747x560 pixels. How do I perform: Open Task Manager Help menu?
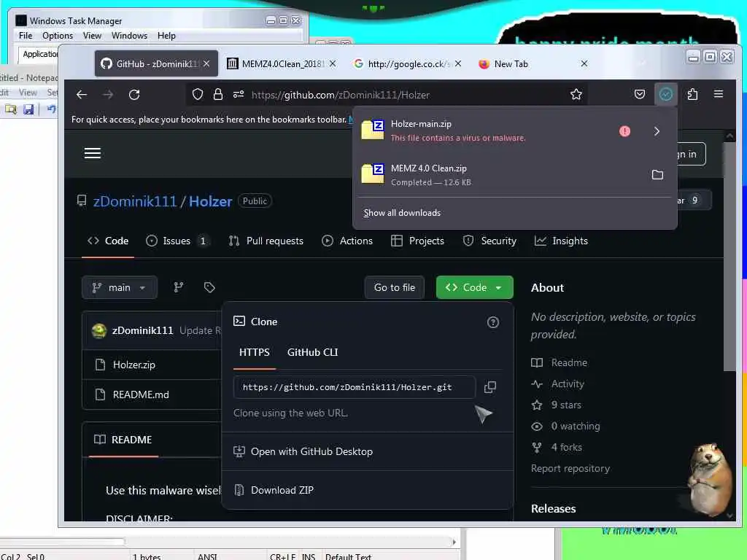coord(166,36)
